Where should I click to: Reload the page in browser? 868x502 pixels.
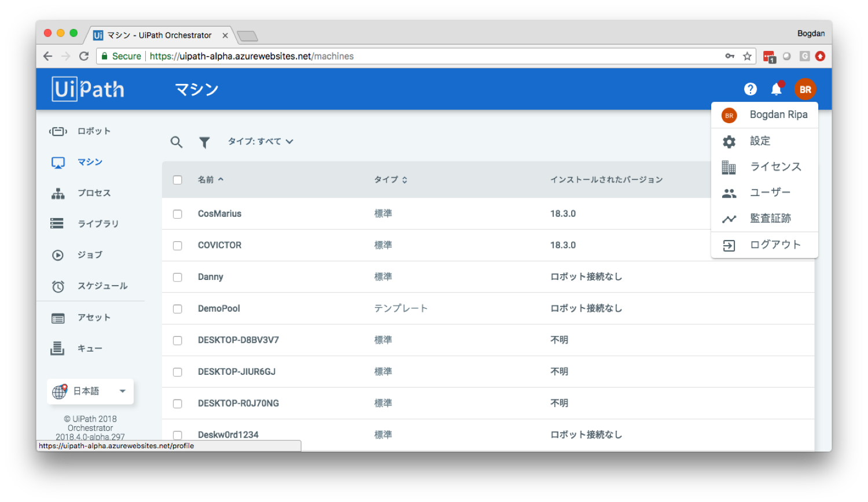(x=84, y=56)
